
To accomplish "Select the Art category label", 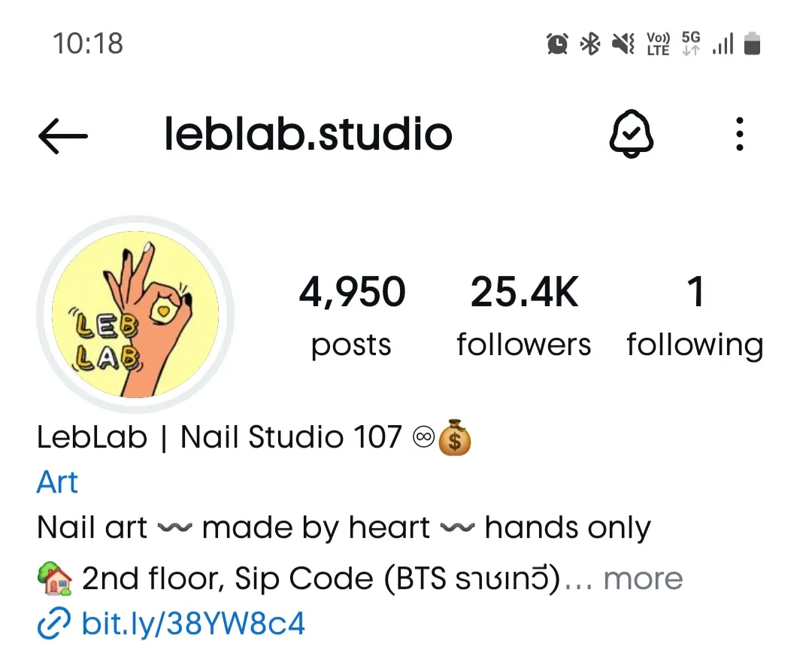I will pos(57,482).
